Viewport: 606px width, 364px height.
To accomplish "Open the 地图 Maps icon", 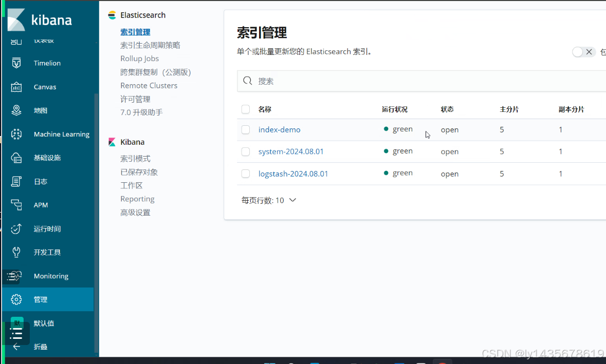I will tap(16, 110).
